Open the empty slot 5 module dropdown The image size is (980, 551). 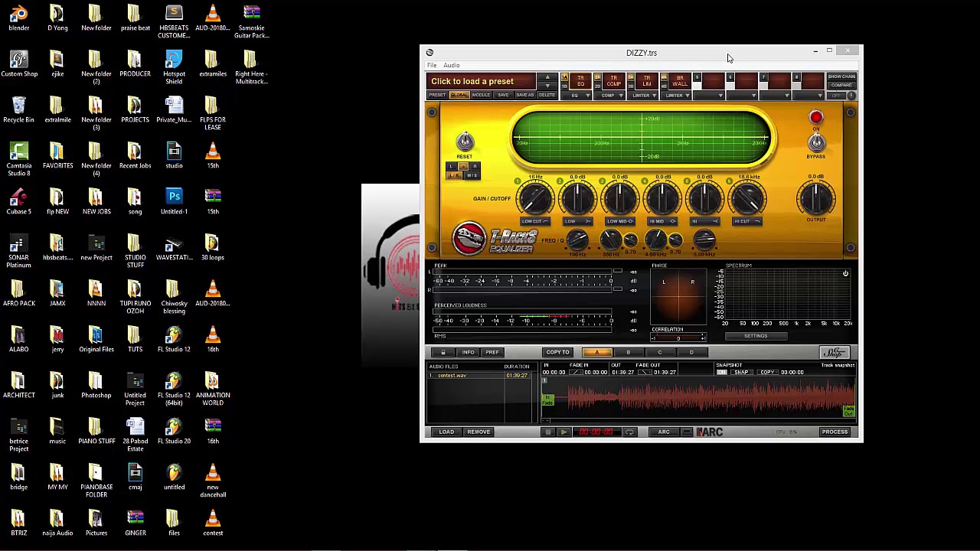709,96
